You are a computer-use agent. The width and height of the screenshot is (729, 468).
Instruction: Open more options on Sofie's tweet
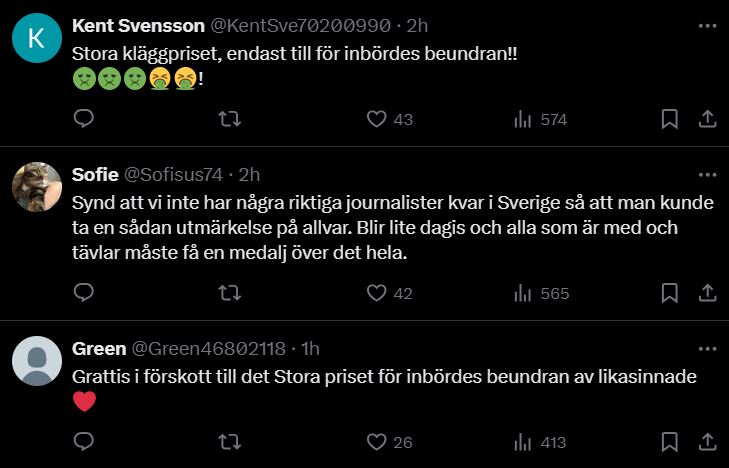pyautogui.click(x=707, y=175)
